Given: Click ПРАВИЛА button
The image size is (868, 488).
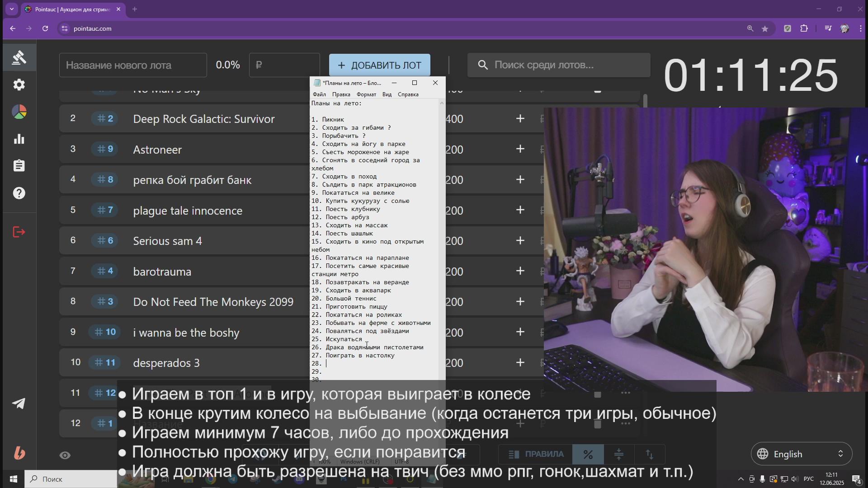Looking at the screenshot, I should [536, 454].
